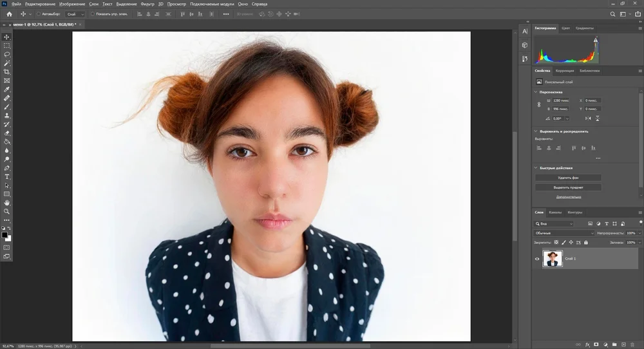Switch to the Каналы tab
Viewport: 644px width, 349px height.
point(555,212)
